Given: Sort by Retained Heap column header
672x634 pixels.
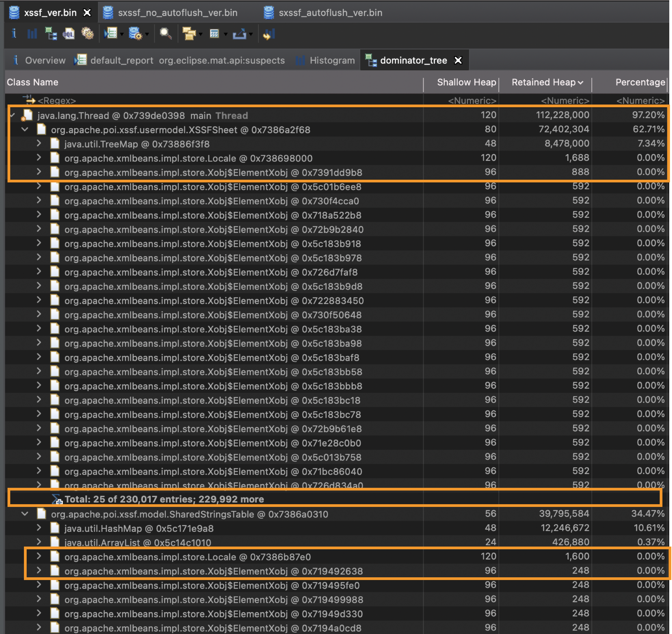Looking at the screenshot, I should [543, 82].
